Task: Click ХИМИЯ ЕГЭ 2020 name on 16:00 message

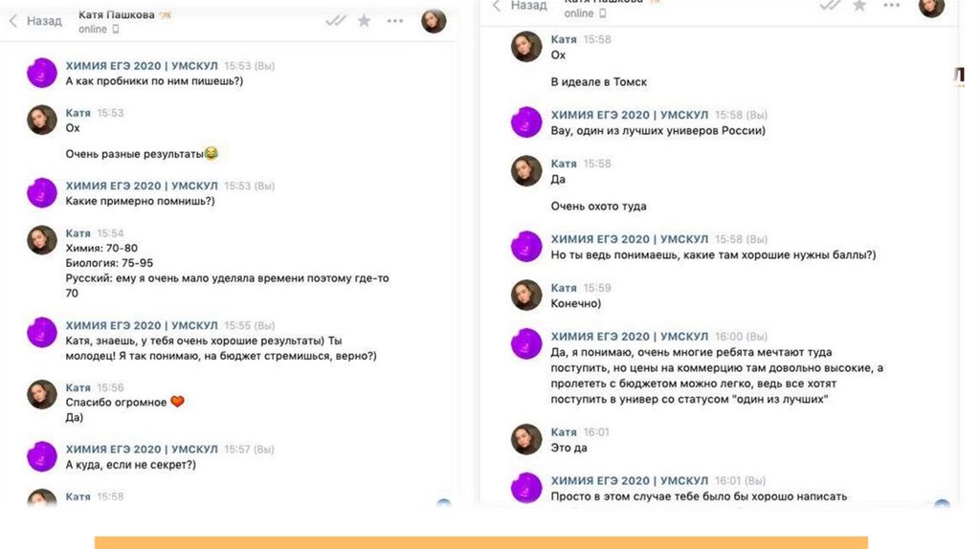Action: tap(630, 337)
